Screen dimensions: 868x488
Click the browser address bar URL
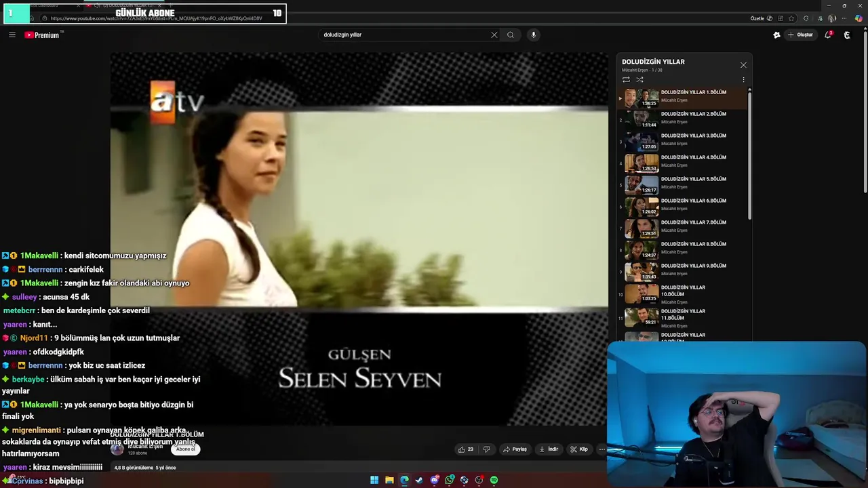[156, 18]
